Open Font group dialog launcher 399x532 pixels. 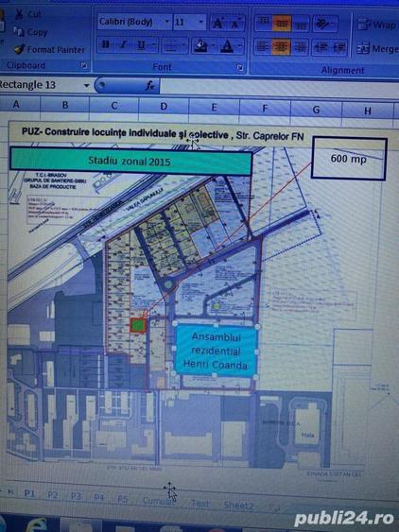(x=240, y=67)
